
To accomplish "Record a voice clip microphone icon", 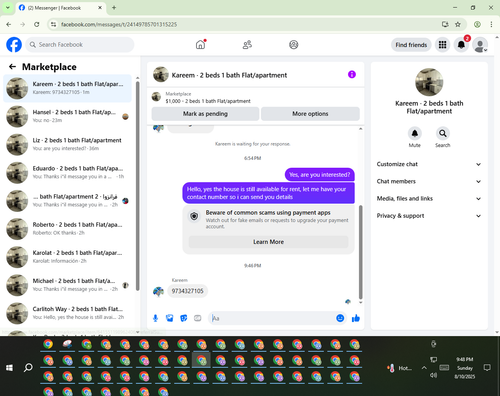I will pos(155,318).
